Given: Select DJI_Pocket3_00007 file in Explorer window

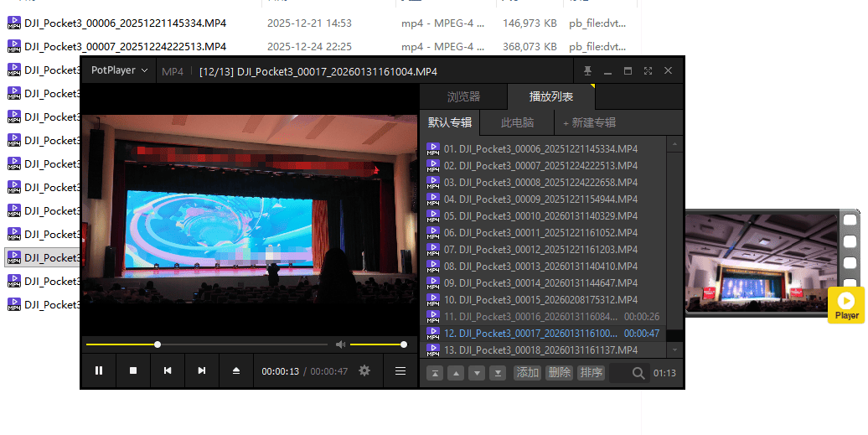Looking at the screenshot, I should tap(125, 46).
